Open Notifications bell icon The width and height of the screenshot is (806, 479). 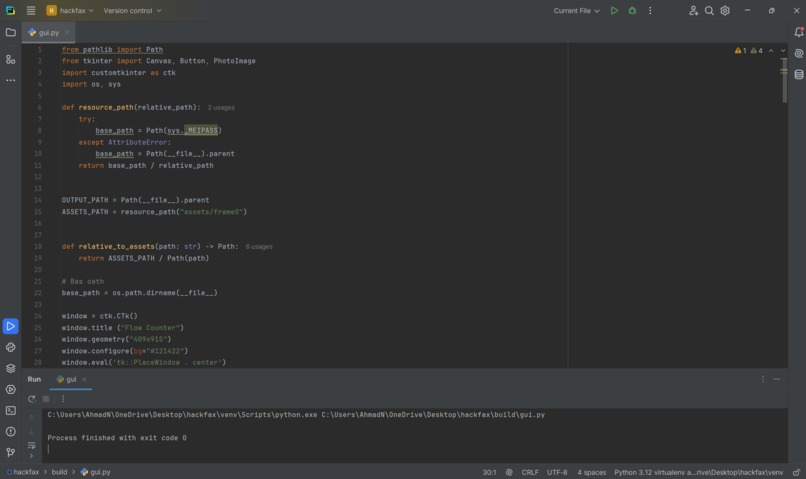point(798,32)
